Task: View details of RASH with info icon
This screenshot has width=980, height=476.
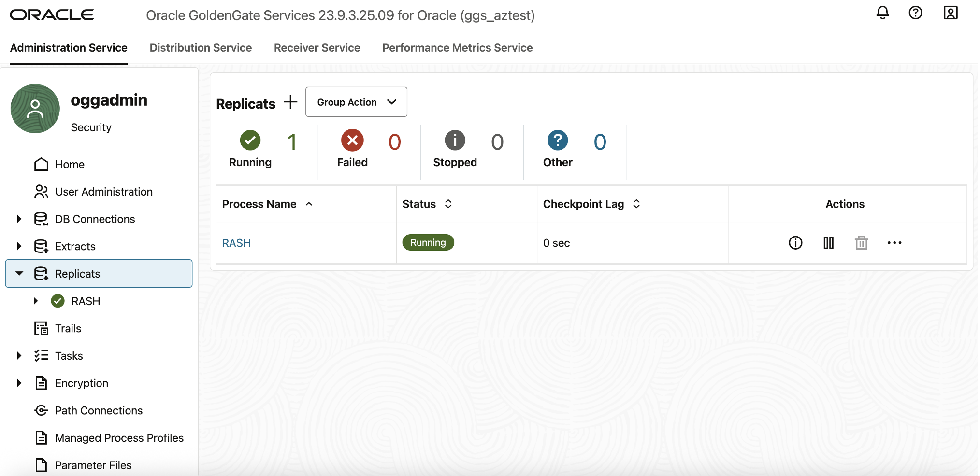Action: tap(795, 243)
